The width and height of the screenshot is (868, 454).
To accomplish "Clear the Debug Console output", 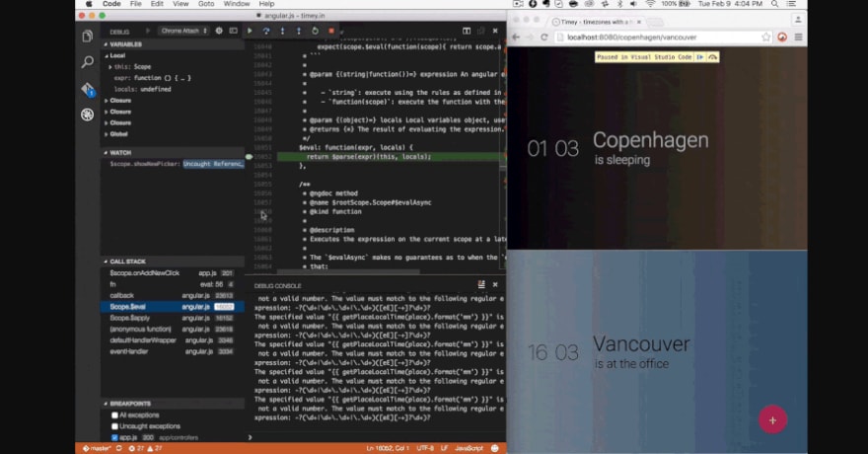I will [x=481, y=284].
